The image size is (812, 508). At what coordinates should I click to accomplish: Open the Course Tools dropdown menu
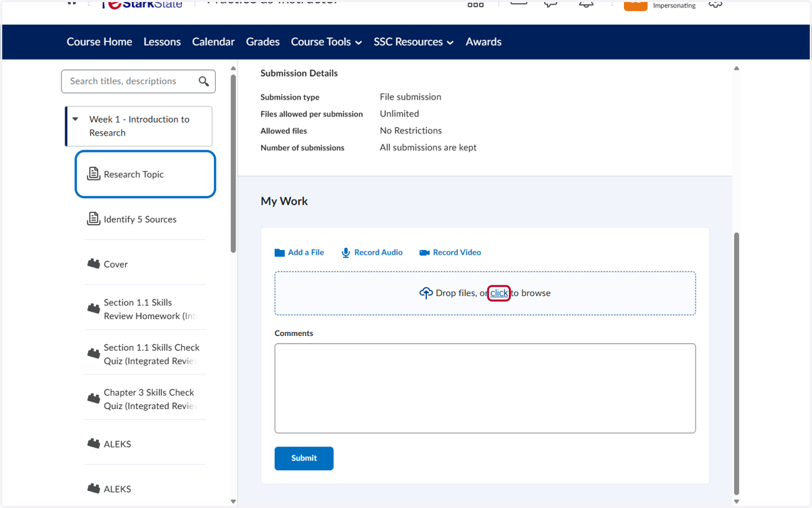tap(326, 42)
